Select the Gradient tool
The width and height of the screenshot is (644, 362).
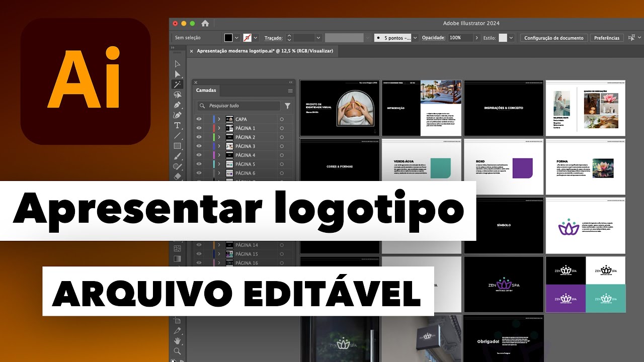177,258
